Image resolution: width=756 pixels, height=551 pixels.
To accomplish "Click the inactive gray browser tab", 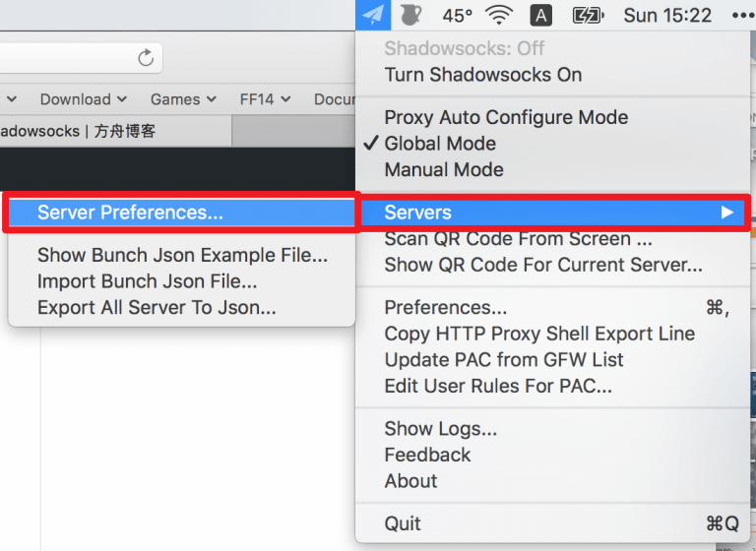I will 293,131.
